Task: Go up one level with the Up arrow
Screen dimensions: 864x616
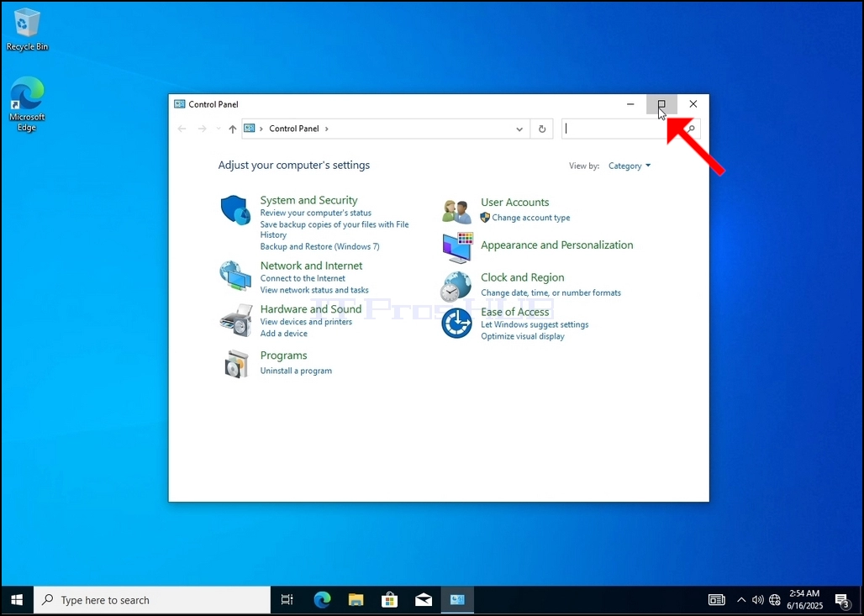Action: [233, 129]
